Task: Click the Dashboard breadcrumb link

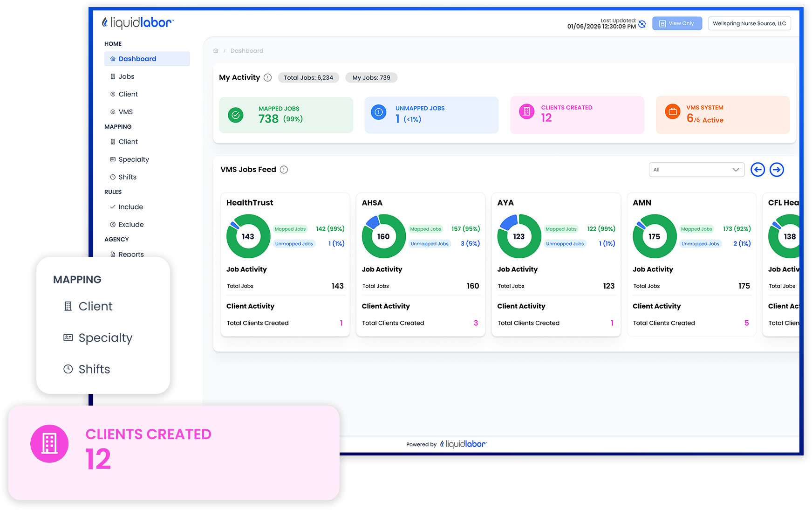Action: tap(247, 51)
